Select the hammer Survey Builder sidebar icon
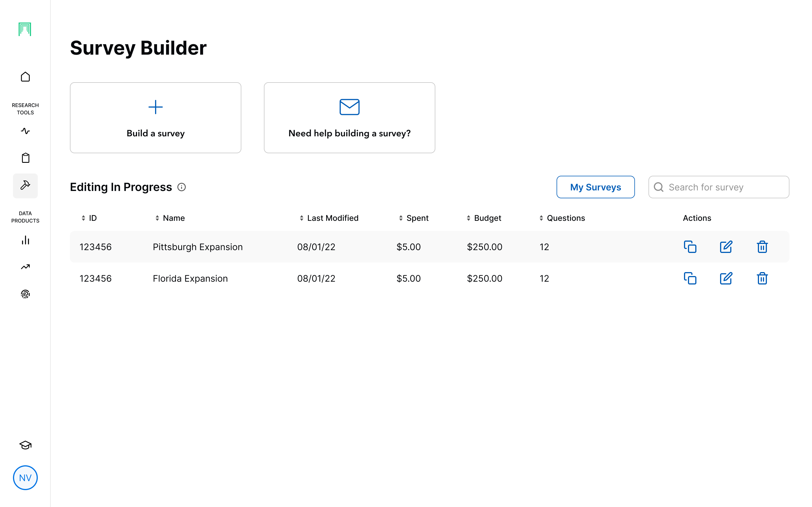Viewport: 812px width, 507px height. 25,185
